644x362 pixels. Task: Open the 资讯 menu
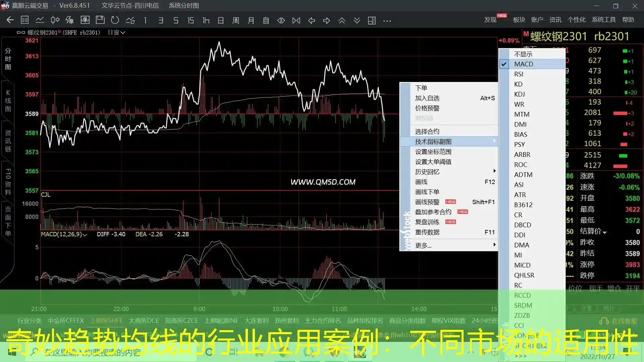coord(555,20)
